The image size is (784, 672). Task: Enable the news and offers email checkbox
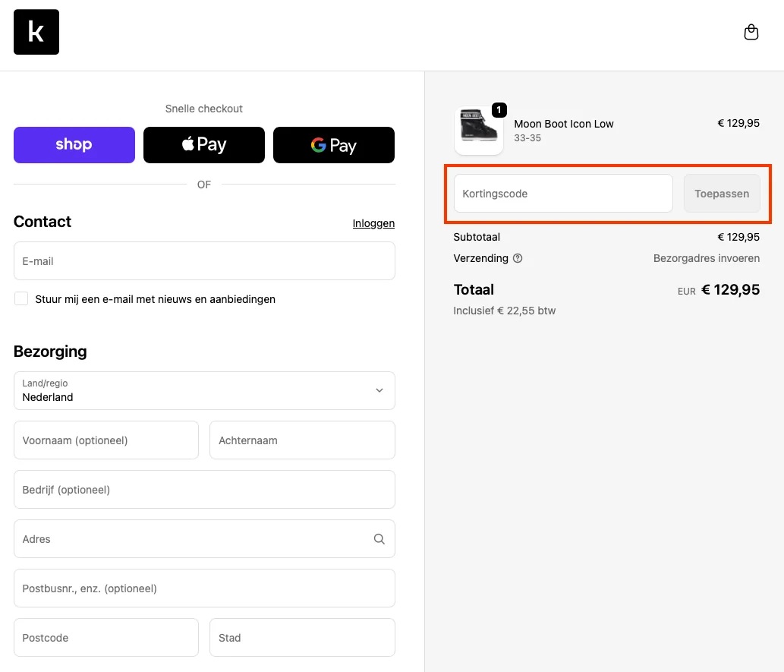click(21, 299)
